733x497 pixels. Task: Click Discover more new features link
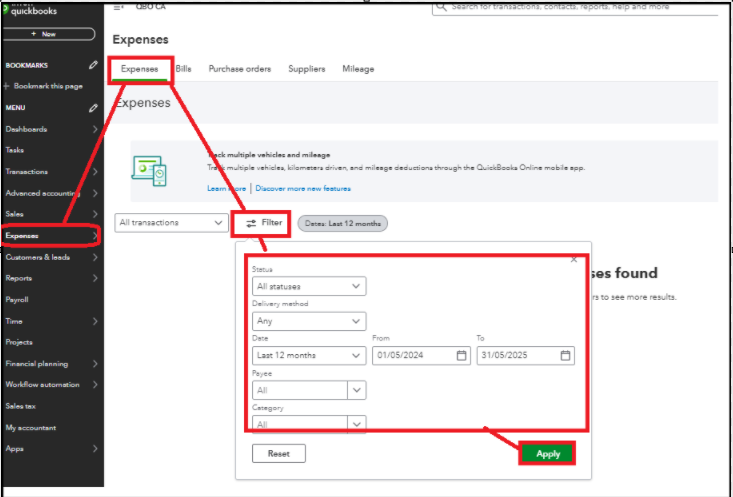(x=303, y=188)
